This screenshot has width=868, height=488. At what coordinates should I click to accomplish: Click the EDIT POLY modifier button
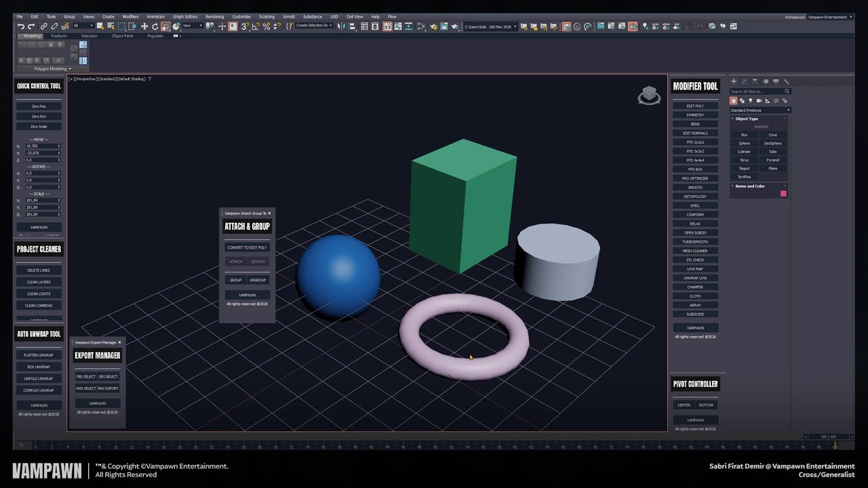(695, 106)
